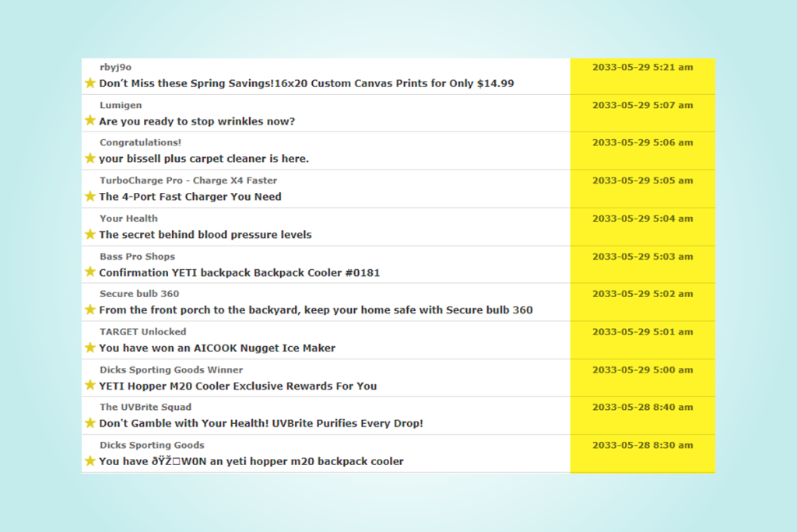Image resolution: width=797 pixels, height=532 pixels.
Task: Select the sender Your Health
Action: coord(128,219)
